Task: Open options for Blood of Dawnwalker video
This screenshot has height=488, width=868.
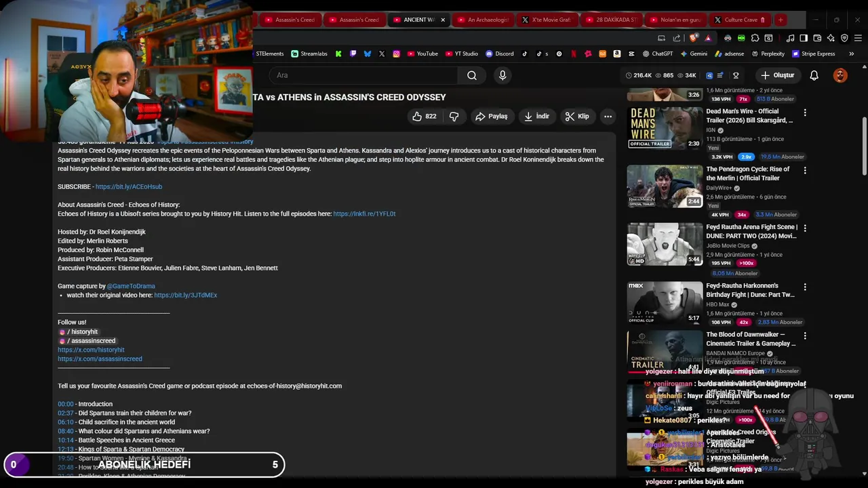Action: 805,336
